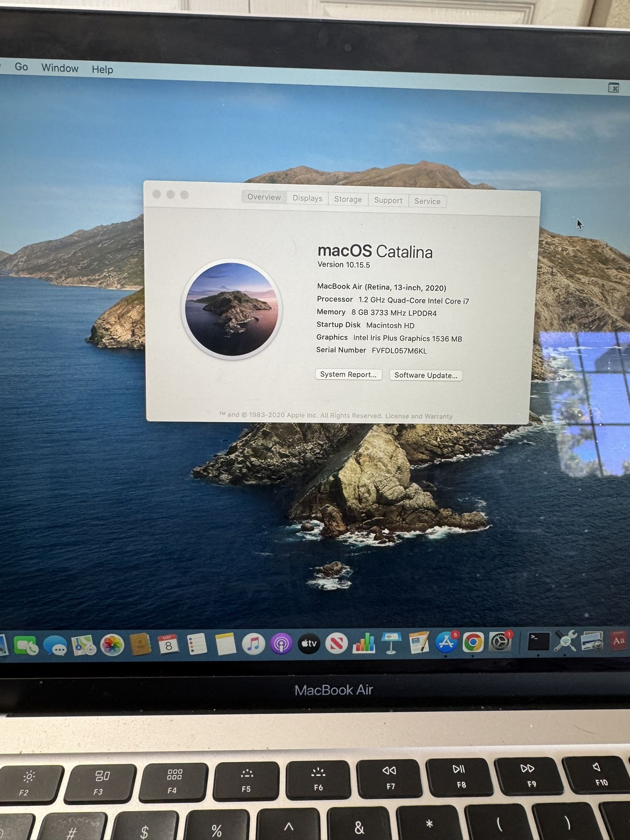Open the Notes app icon
Image resolution: width=630 pixels, height=840 pixels.
pyautogui.click(x=225, y=644)
